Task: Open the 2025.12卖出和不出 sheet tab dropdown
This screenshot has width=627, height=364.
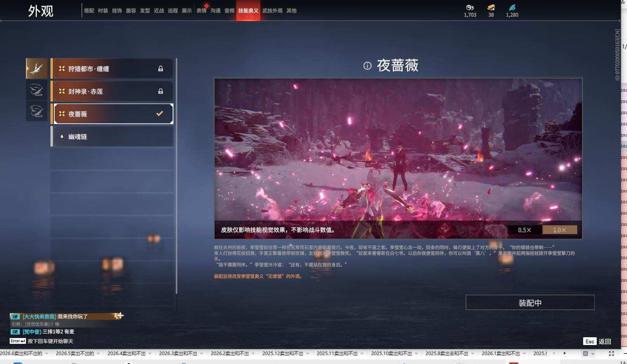Action: (x=307, y=354)
